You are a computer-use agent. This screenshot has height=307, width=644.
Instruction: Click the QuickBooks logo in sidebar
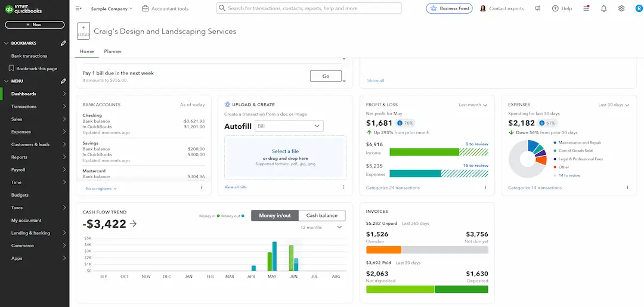pyautogui.click(x=23, y=8)
